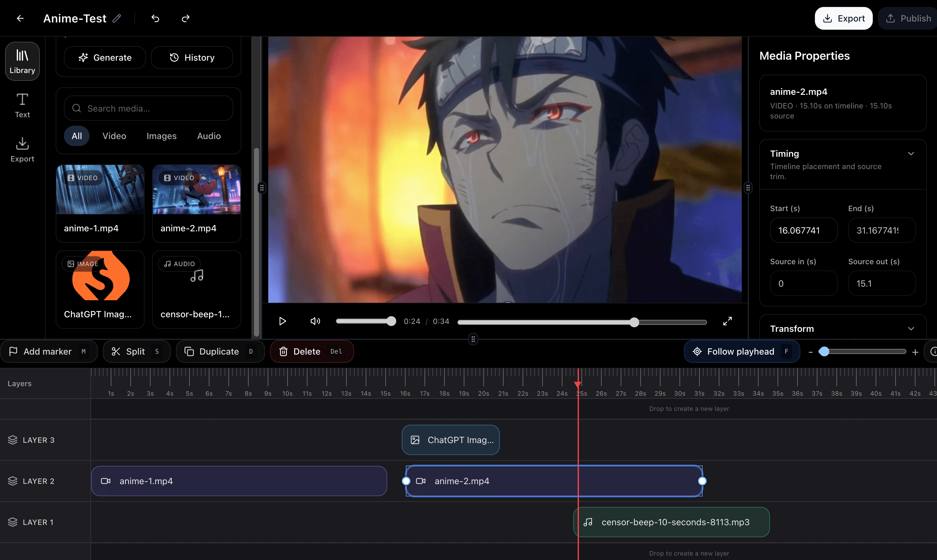937x560 pixels.
Task: Switch to the Images media filter tab
Action: click(x=161, y=136)
